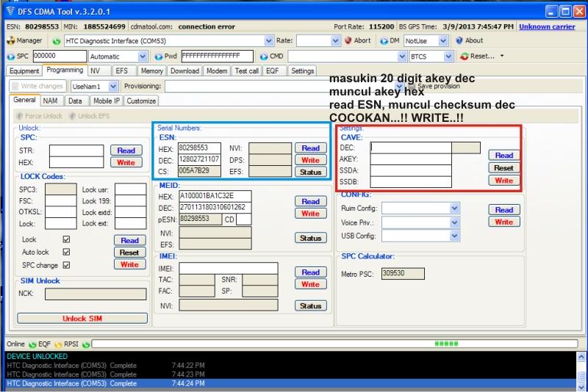Expand the Automatic SPC mode dropdown

143,57
